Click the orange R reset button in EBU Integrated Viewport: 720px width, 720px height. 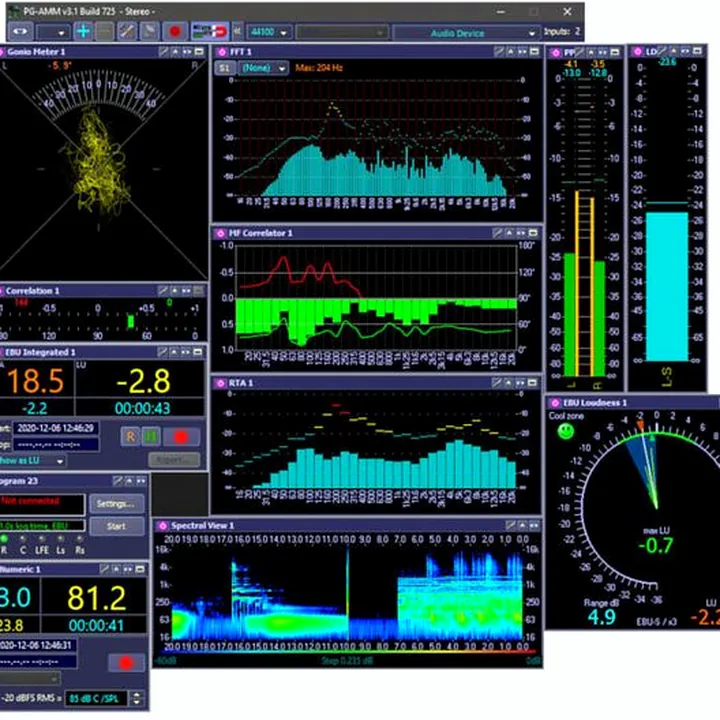click(x=130, y=437)
